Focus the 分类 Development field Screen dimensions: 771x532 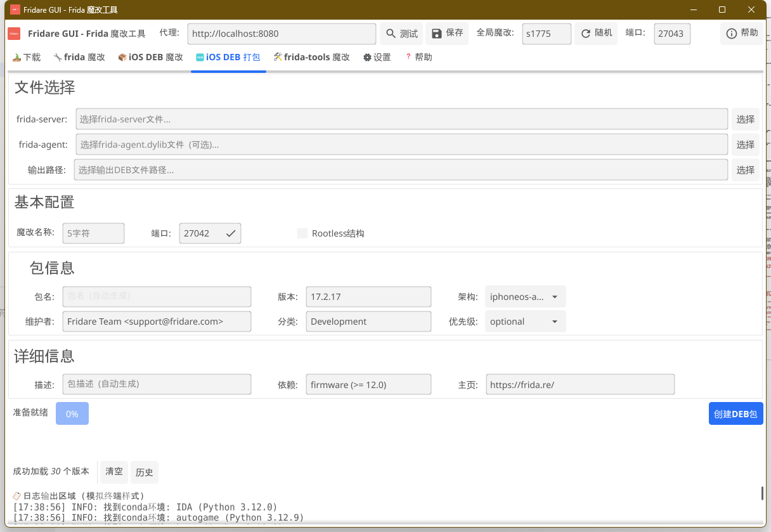click(x=368, y=321)
